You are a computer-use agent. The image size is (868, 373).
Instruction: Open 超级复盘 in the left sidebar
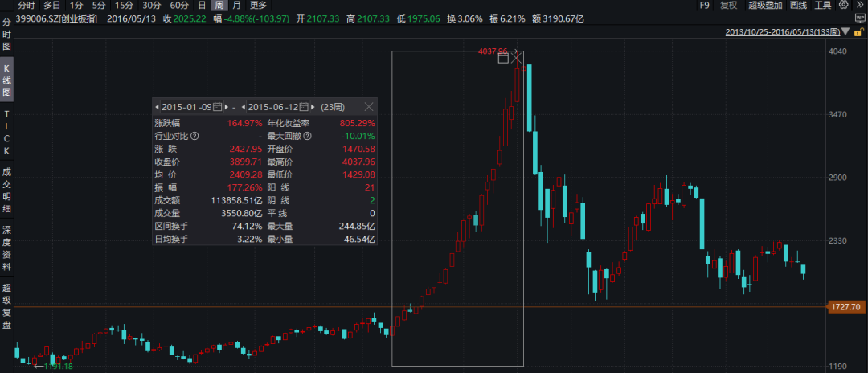(6, 305)
